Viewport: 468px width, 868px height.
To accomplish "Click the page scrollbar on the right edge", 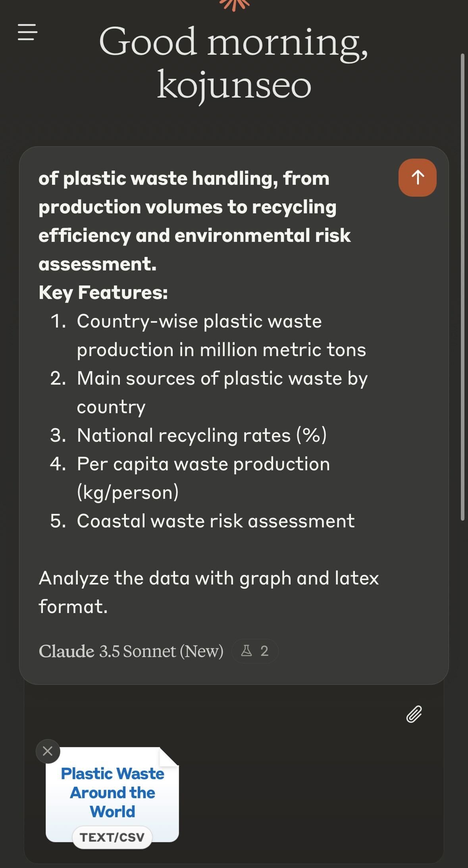I will click(462, 286).
